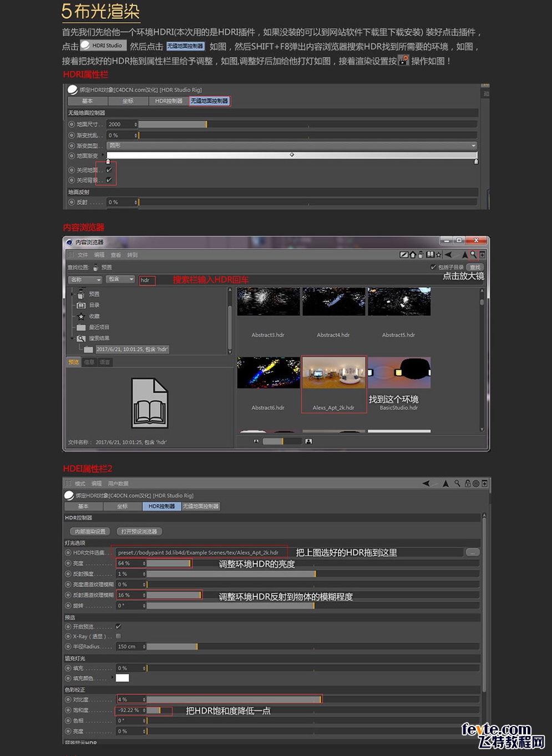Viewport: 552px width, 756px height.
Task: Click the large book document preview icon
Action: pyautogui.click(x=149, y=403)
